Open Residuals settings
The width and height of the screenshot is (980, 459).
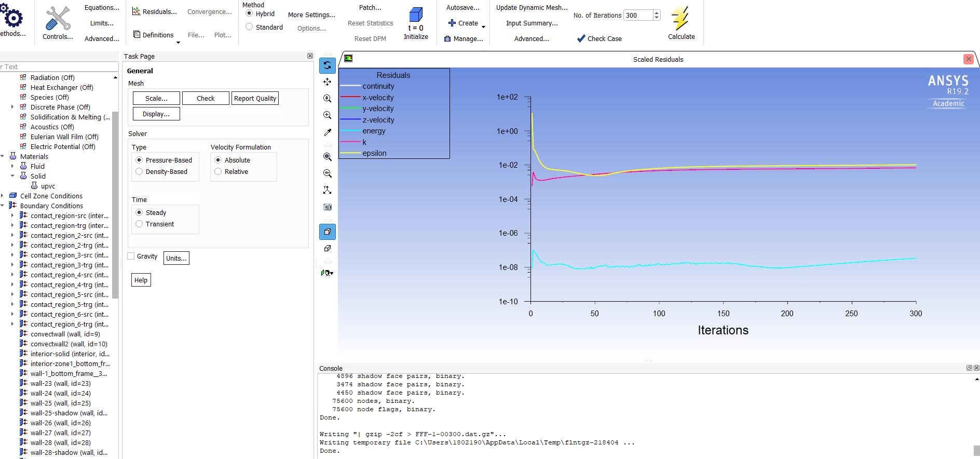coord(154,11)
